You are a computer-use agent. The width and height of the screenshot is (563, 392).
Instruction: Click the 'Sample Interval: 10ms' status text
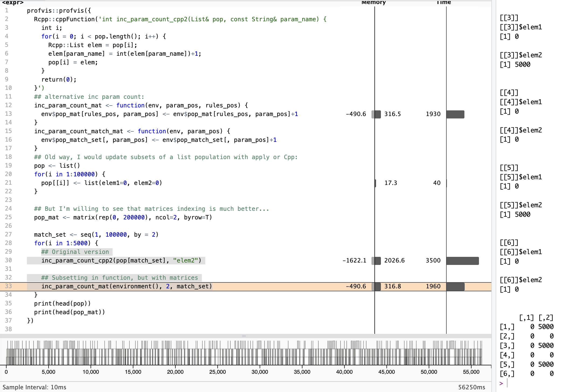(x=34, y=387)
